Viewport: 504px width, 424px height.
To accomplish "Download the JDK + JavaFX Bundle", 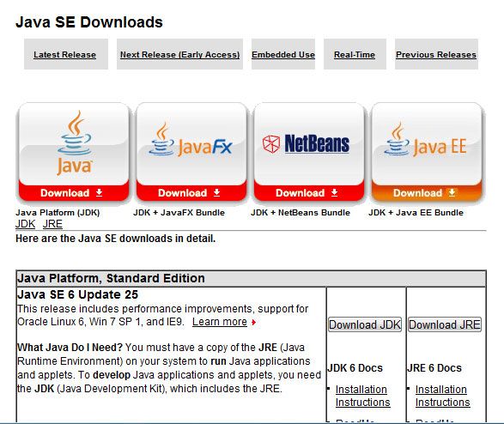I will click(x=191, y=193).
